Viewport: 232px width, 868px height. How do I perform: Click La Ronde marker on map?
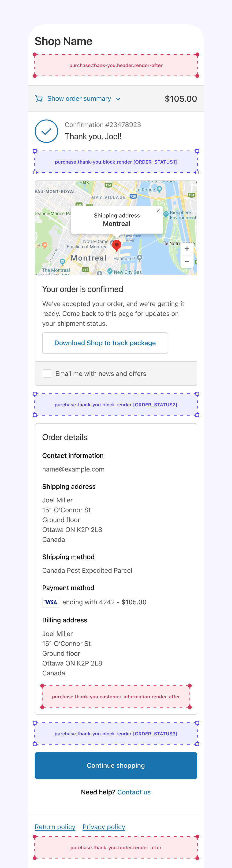159,189
